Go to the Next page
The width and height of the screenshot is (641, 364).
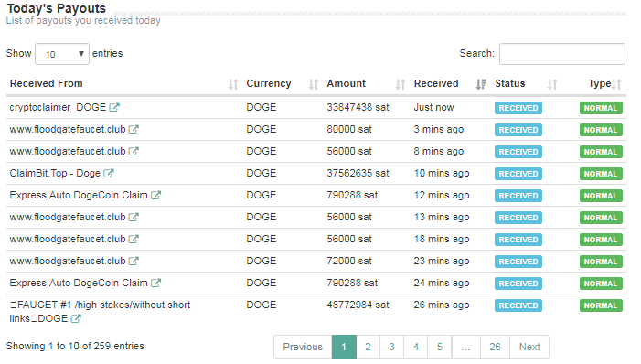point(529,347)
